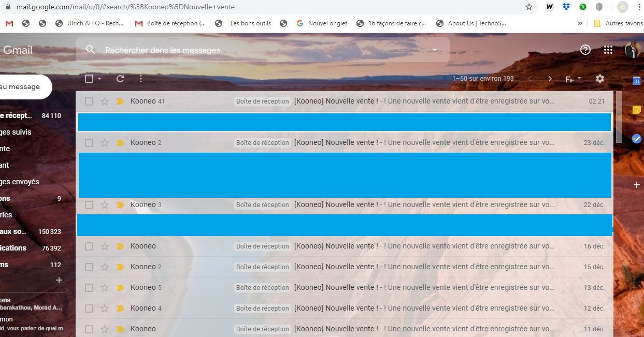Screen dimensions: 644x337
Task: Click inside the 'Rechercher dans les messages' field
Action: pos(207,50)
